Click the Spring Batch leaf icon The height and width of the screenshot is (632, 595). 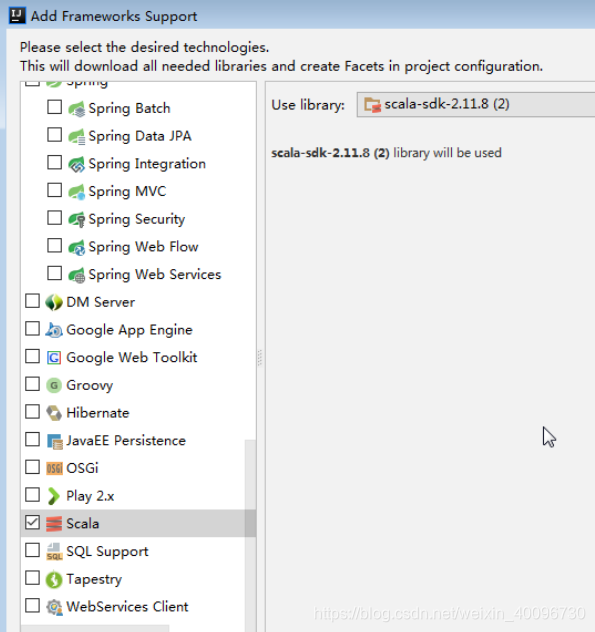[x=77, y=109]
